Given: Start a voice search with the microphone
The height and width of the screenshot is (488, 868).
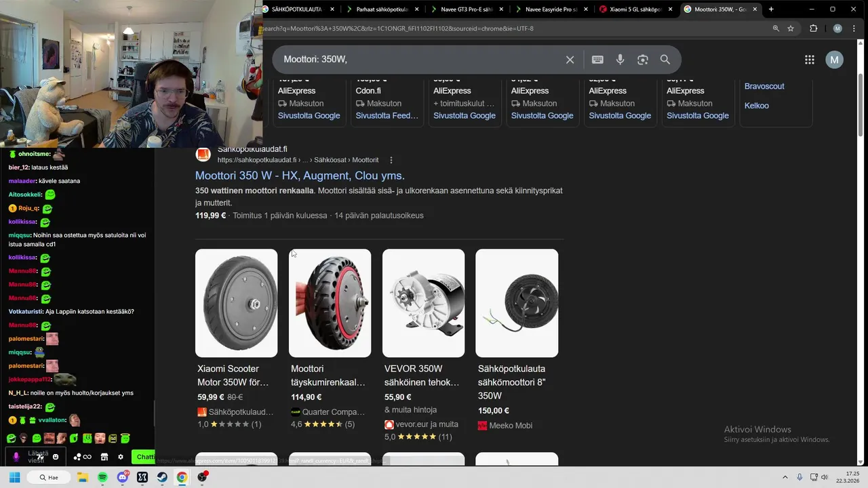Looking at the screenshot, I should pos(620,60).
